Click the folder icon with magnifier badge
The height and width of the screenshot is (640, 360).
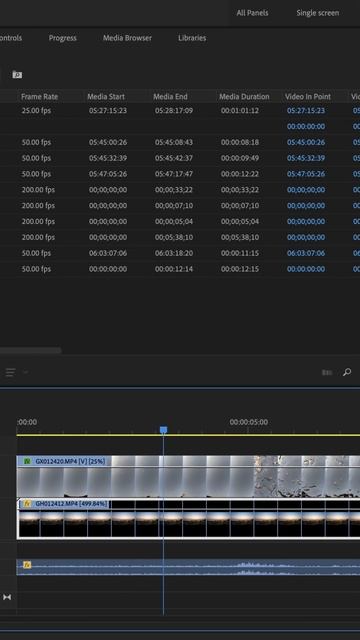(17, 75)
